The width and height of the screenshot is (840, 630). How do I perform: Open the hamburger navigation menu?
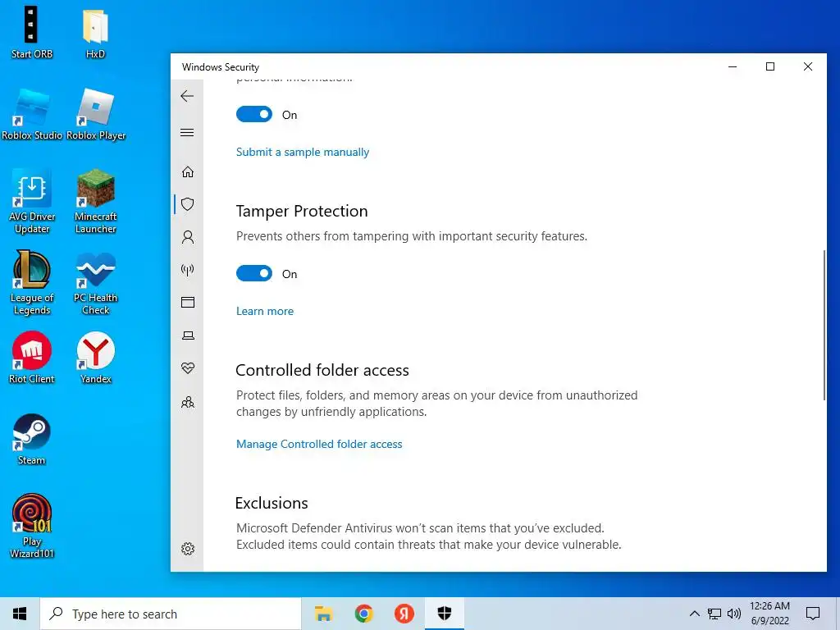(x=187, y=132)
